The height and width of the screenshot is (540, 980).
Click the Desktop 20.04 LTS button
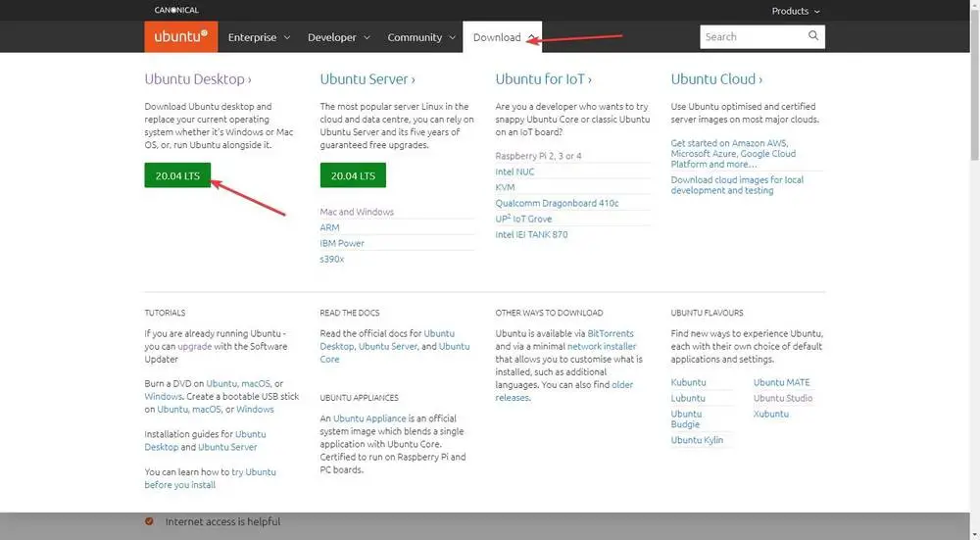pos(177,175)
